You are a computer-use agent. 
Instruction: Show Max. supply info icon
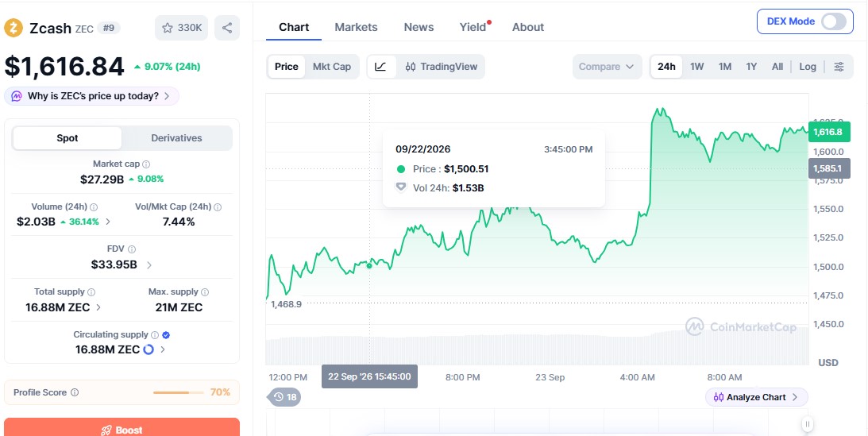(x=205, y=292)
